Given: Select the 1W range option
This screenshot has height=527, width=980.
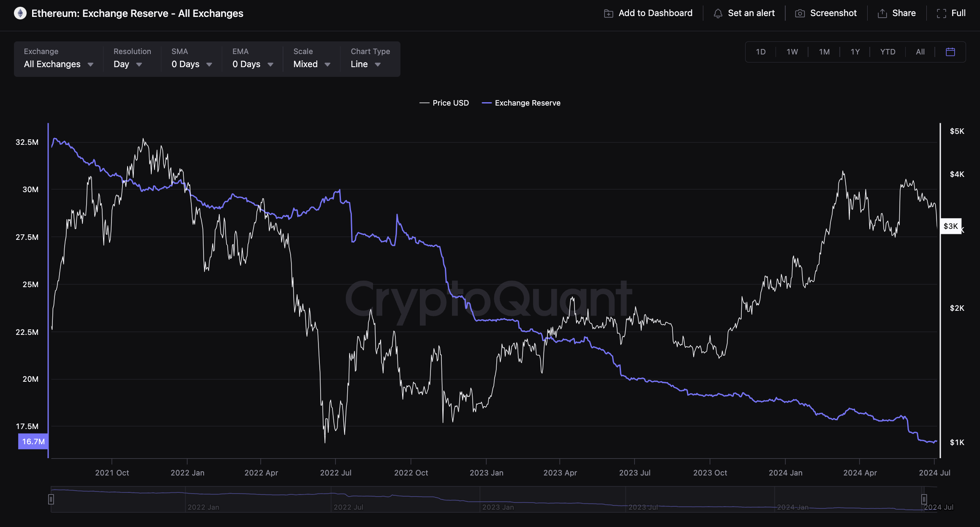Looking at the screenshot, I should click(792, 52).
